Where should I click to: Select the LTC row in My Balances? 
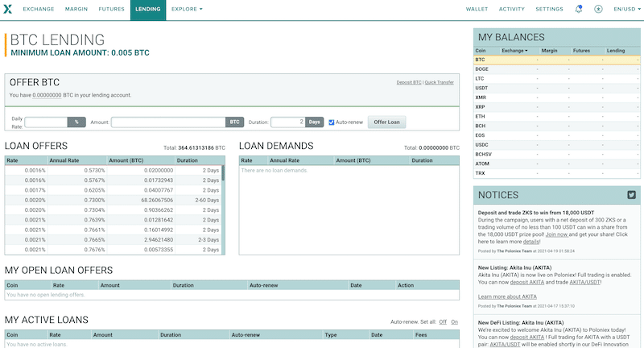click(556, 79)
